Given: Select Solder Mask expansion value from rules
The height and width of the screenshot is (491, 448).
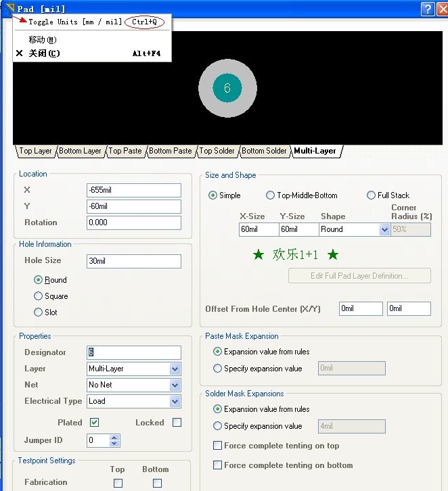Looking at the screenshot, I should coord(217,409).
